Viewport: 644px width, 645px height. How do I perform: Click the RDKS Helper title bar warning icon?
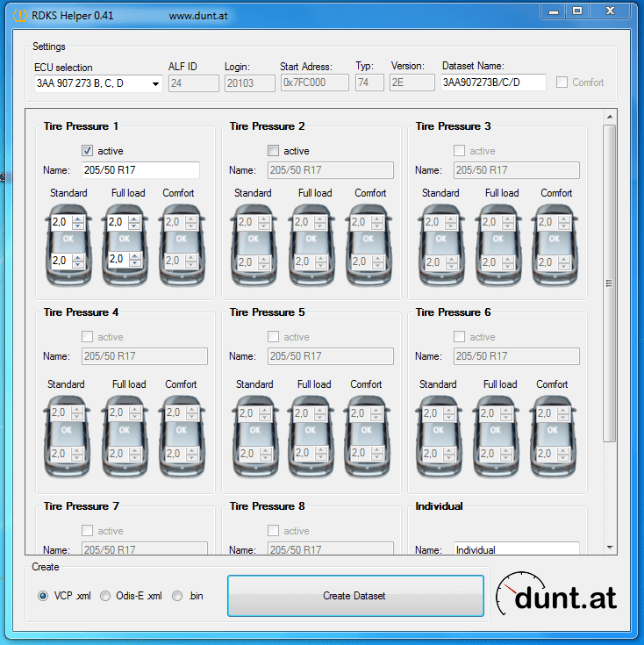pos(19,16)
